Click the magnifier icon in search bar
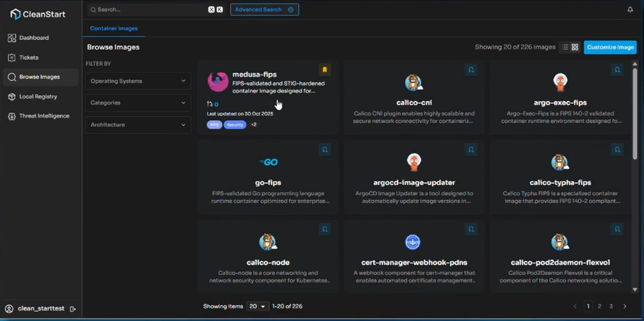 [93, 10]
